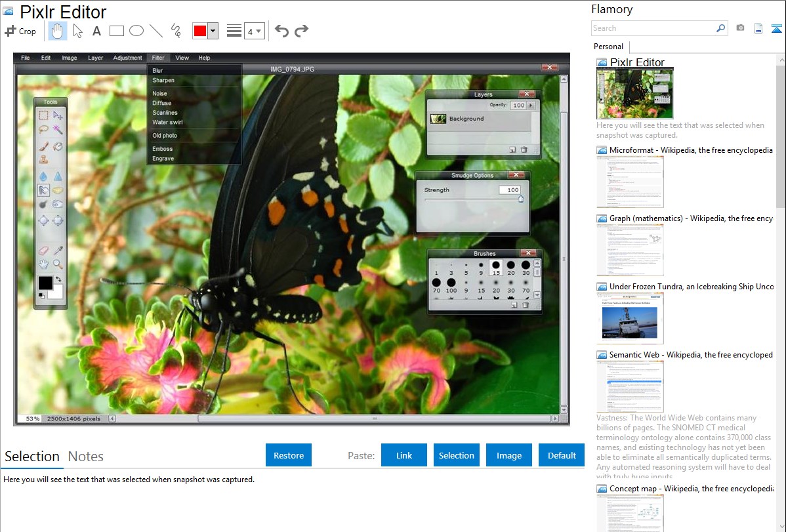Viewport: 786px width, 532px height.
Task: Pick the ellipse shape tool
Action: click(x=136, y=31)
